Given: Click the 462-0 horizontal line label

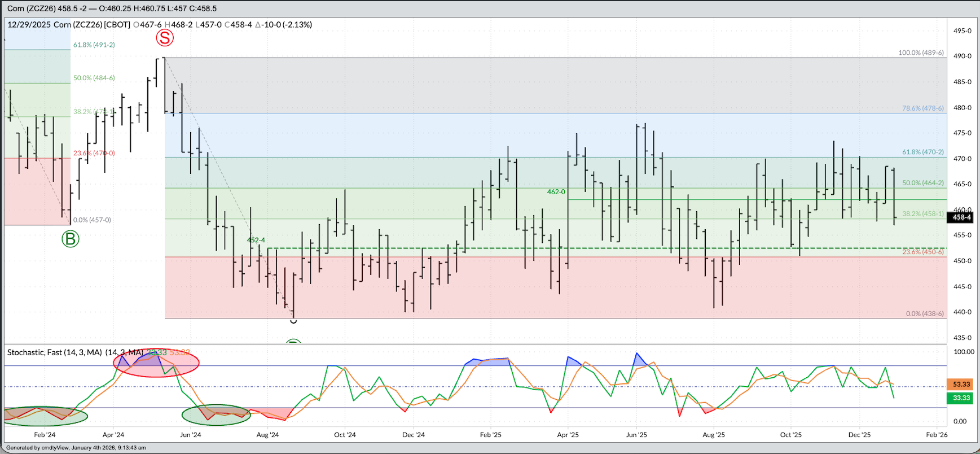Looking at the screenshot, I should coord(556,192).
